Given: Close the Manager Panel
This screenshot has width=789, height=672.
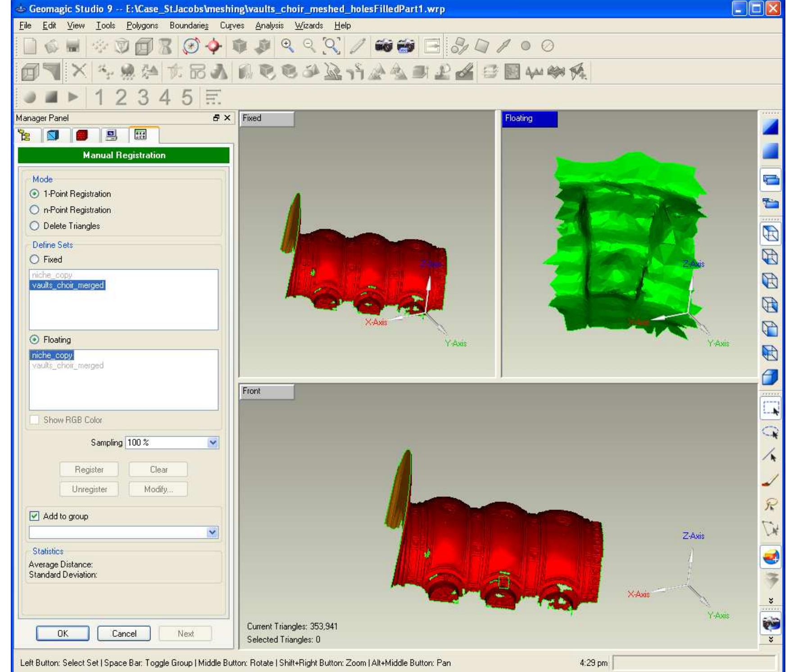Looking at the screenshot, I should click(x=227, y=118).
